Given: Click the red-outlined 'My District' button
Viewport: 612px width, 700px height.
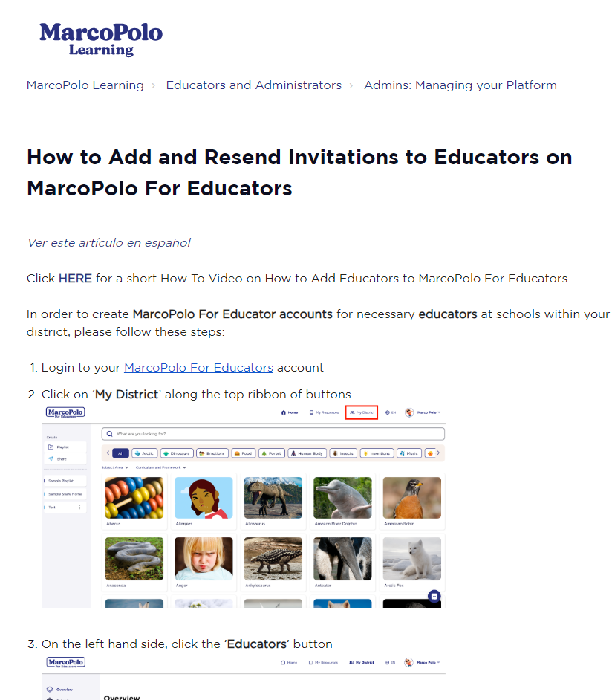Looking at the screenshot, I should point(362,412).
